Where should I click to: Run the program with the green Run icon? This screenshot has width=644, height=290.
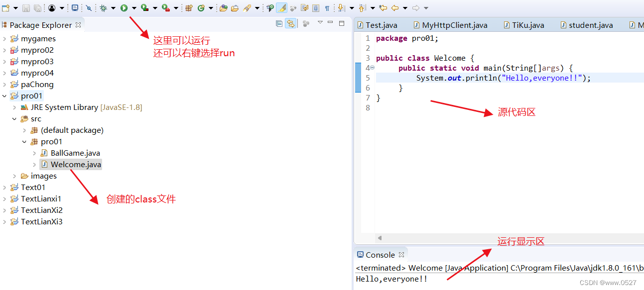(x=124, y=7)
